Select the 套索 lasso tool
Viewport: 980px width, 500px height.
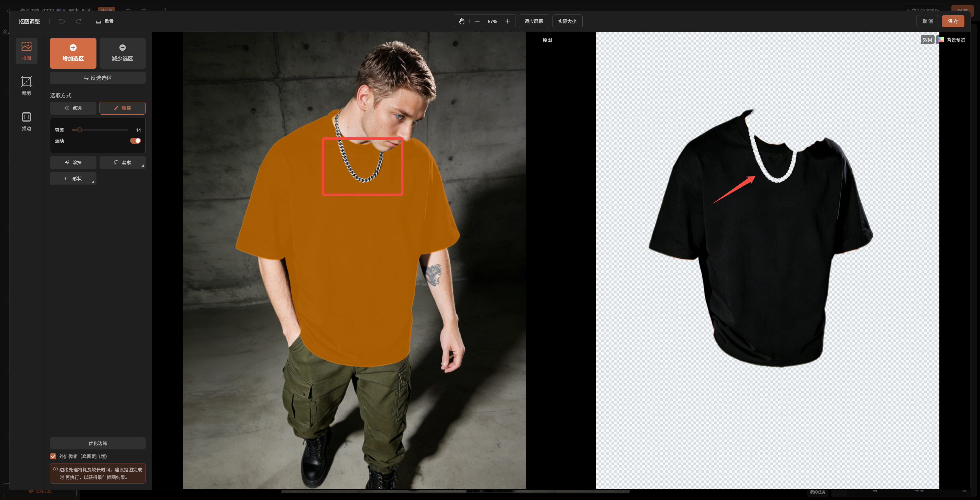point(122,163)
